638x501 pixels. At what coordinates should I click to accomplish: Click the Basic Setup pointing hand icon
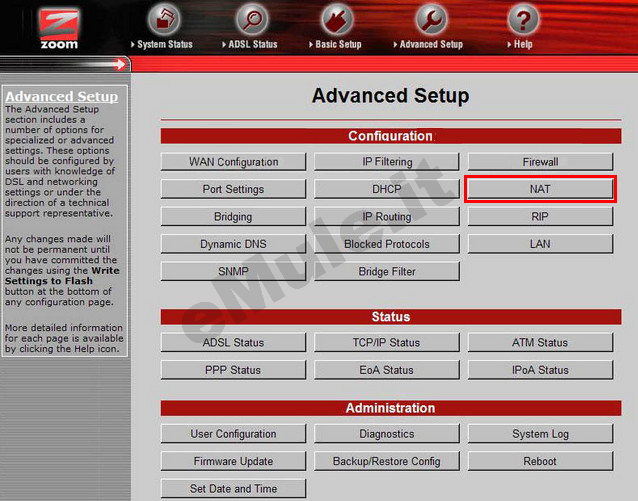(x=337, y=19)
